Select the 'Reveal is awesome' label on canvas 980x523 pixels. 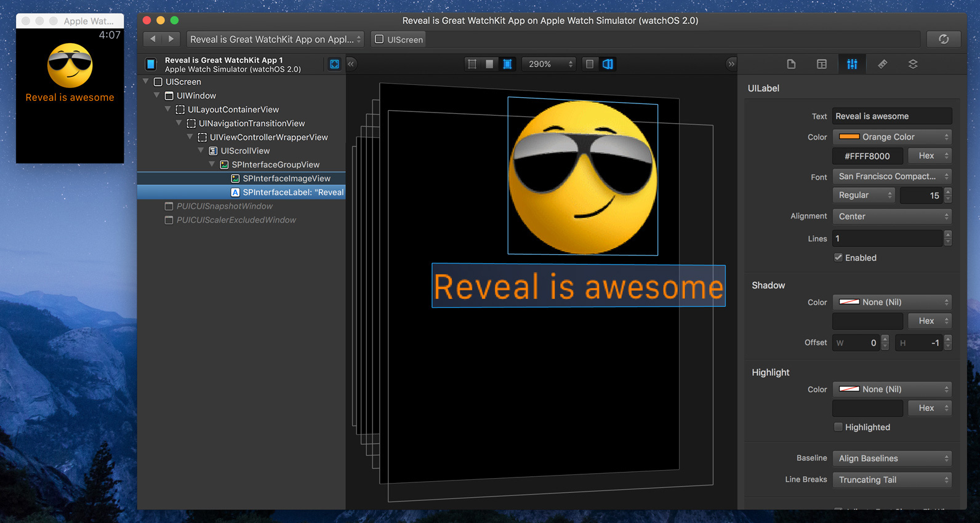(x=579, y=286)
